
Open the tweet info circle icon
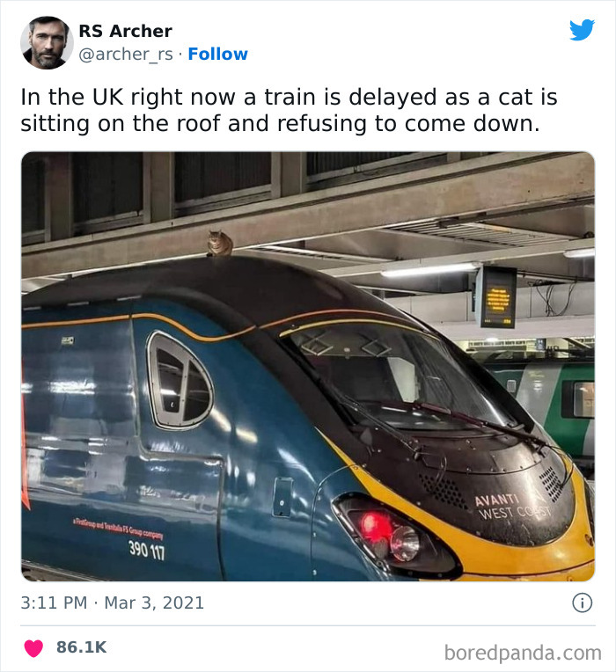click(x=583, y=603)
